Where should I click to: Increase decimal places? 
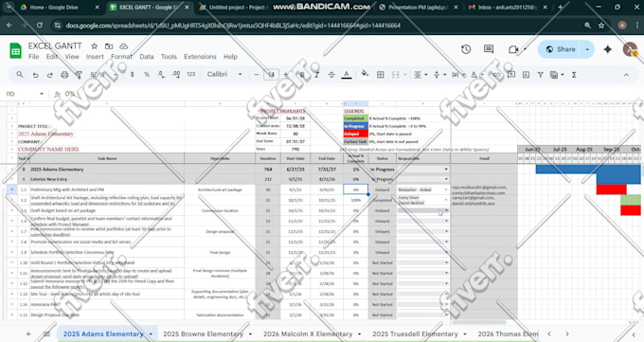(x=176, y=75)
